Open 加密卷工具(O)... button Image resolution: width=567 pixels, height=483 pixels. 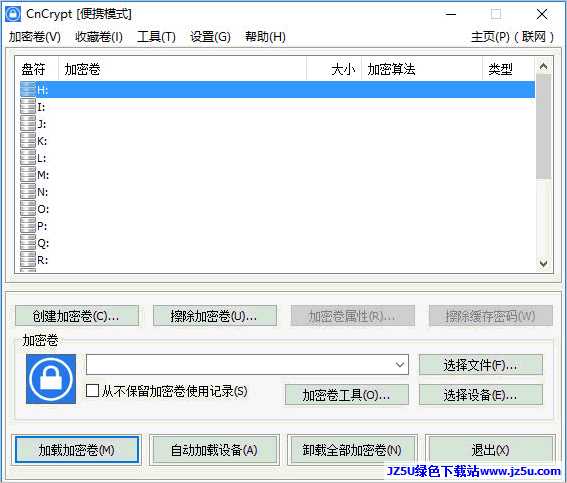point(347,395)
